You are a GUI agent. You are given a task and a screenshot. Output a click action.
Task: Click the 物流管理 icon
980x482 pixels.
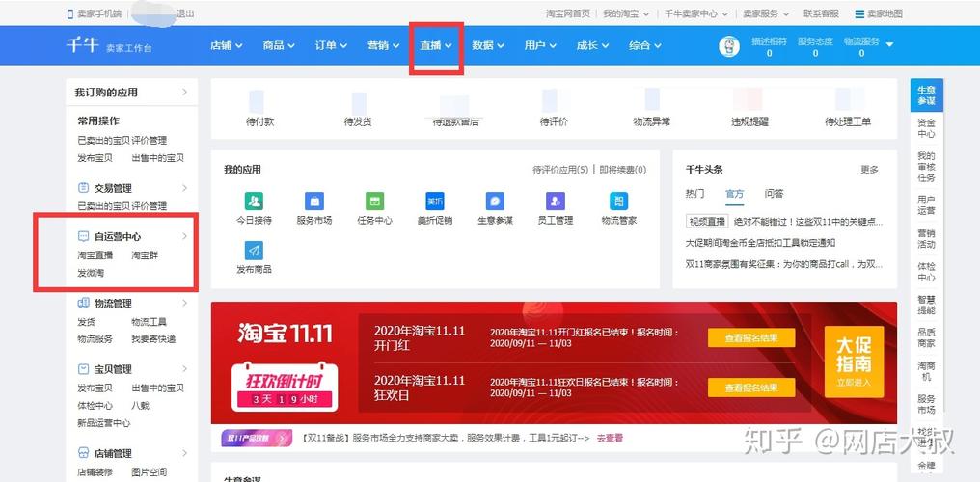tap(83, 303)
